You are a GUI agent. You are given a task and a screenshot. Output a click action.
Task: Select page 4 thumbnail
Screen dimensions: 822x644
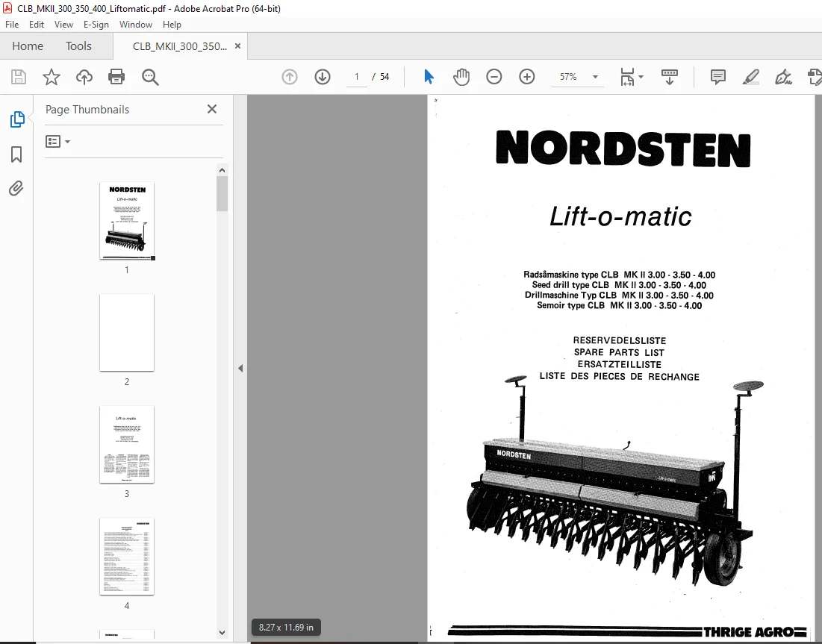tap(127, 557)
